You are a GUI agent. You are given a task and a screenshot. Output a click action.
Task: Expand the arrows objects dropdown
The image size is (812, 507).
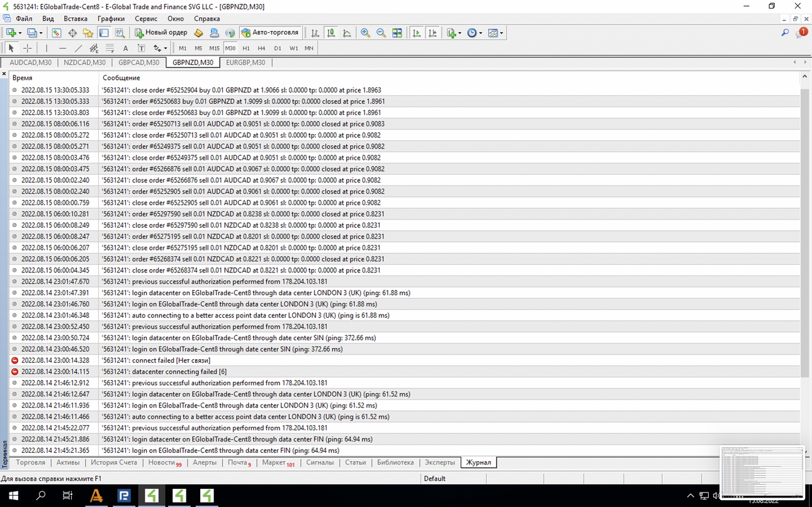point(165,48)
